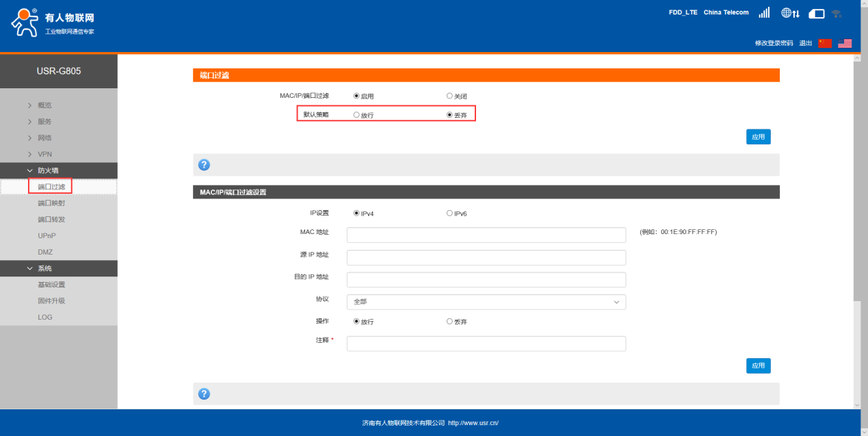
Task: Switch to English with US flag icon
Action: 845,43
